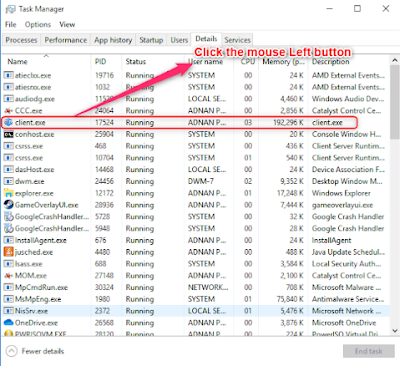Select the red MOM.exe icon
This screenshot has width=400, height=366.
8,276
